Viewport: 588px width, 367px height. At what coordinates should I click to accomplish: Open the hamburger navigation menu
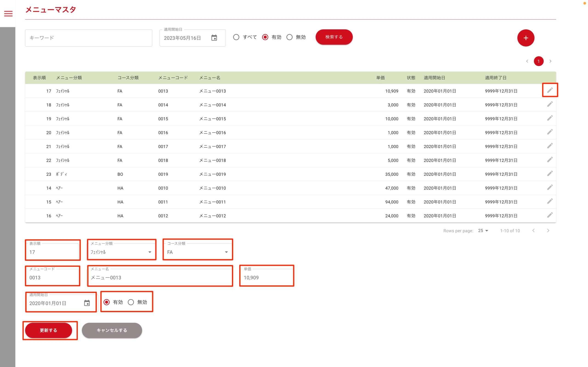click(8, 14)
